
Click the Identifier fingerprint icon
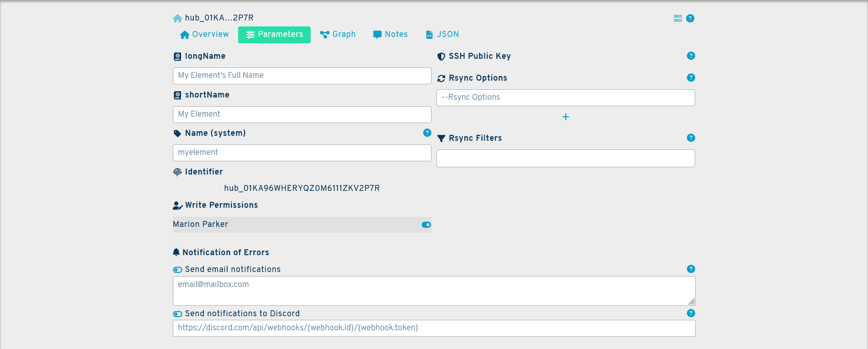click(177, 172)
